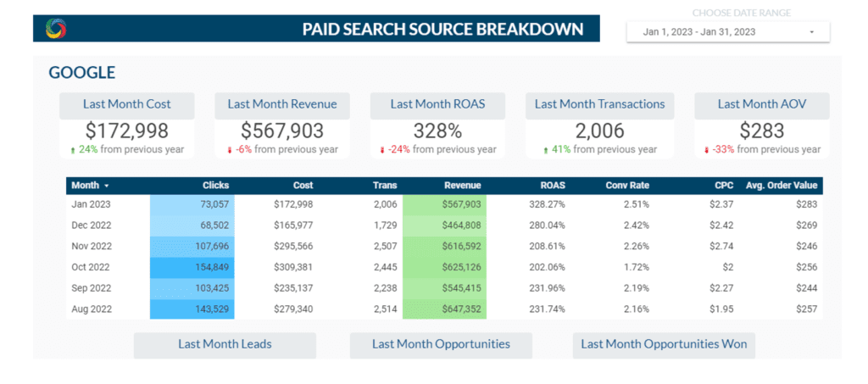
Task: Click the $1.95 CPC cell
Action: pyautogui.click(x=722, y=309)
